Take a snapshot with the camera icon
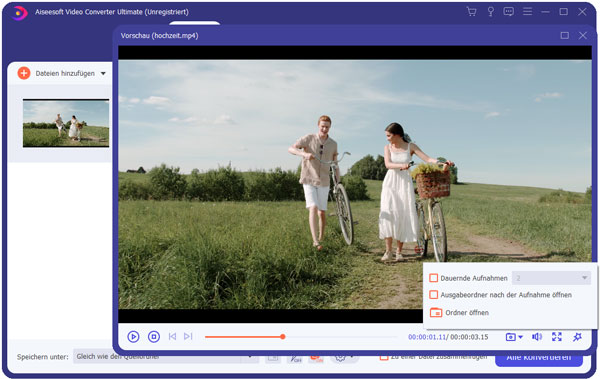 click(510, 337)
